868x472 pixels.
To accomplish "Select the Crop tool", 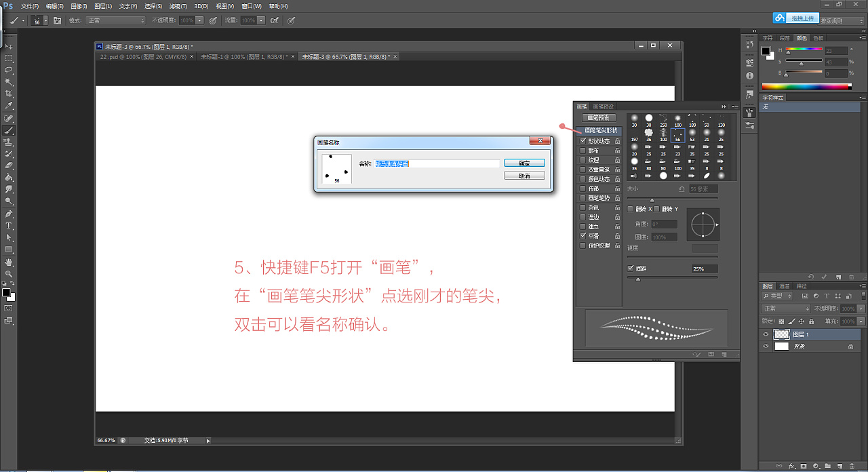I will [x=9, y=94].
